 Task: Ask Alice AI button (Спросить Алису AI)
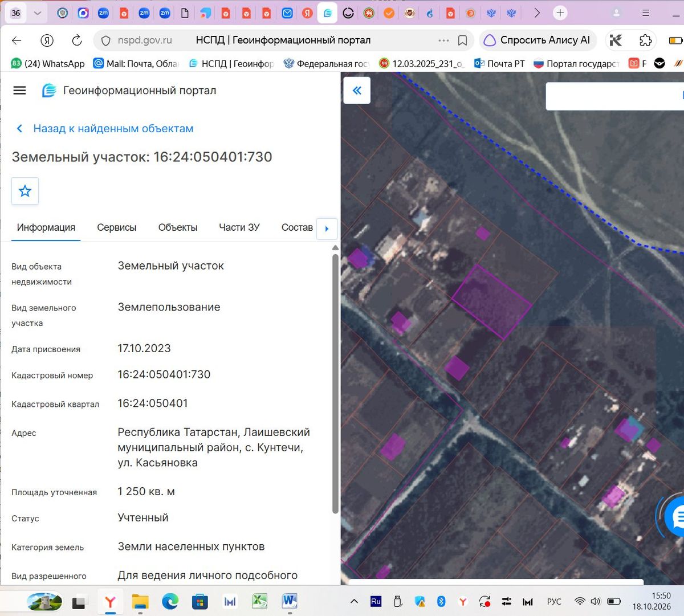[538, 40]
